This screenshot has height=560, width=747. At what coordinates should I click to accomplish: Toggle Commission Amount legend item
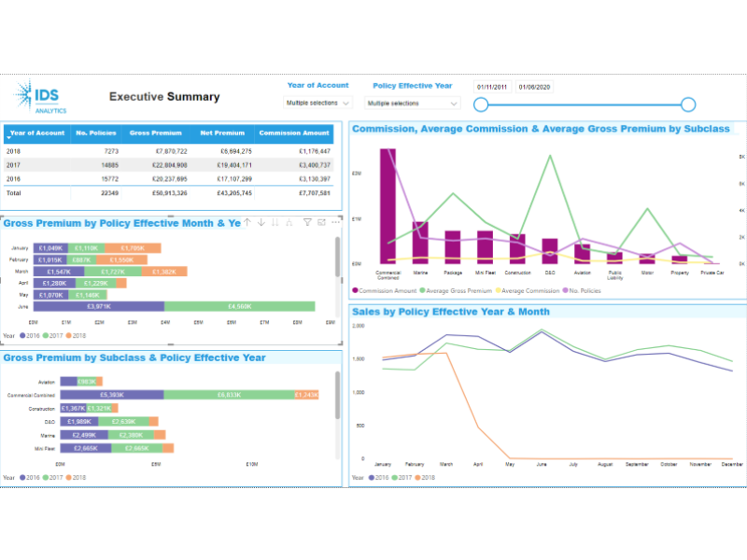click(x=388, y=291)
